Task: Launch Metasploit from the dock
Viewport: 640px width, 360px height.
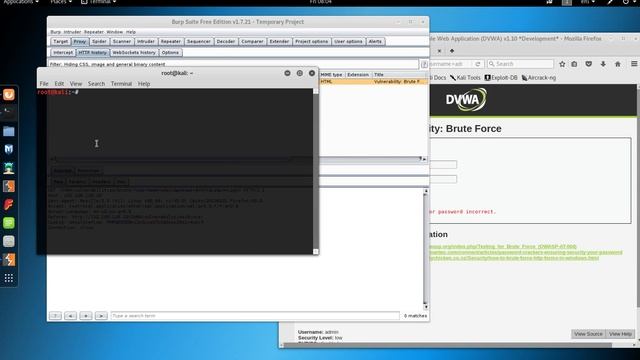Action: click(x=9, y=149)
